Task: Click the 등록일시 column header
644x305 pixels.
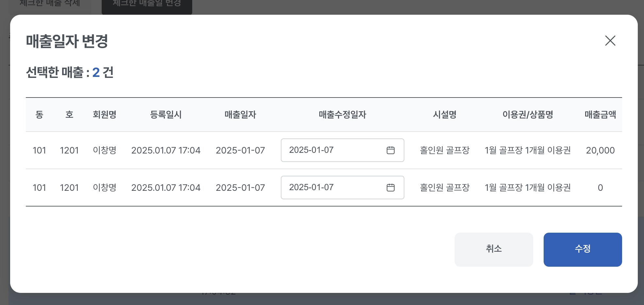Action: click(166, 115)
